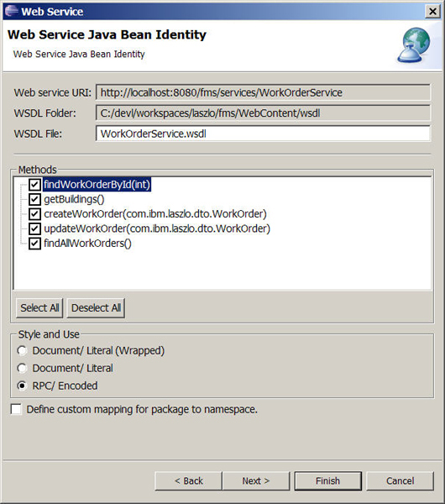
Task: Click the WSDL Folder field
Action: click(263, 113)
